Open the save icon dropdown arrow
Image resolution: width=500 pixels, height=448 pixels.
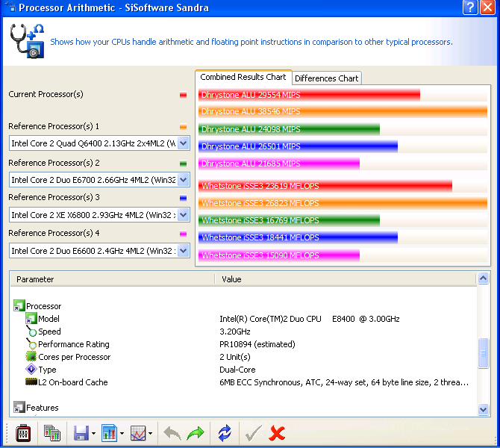coord(93,433)
